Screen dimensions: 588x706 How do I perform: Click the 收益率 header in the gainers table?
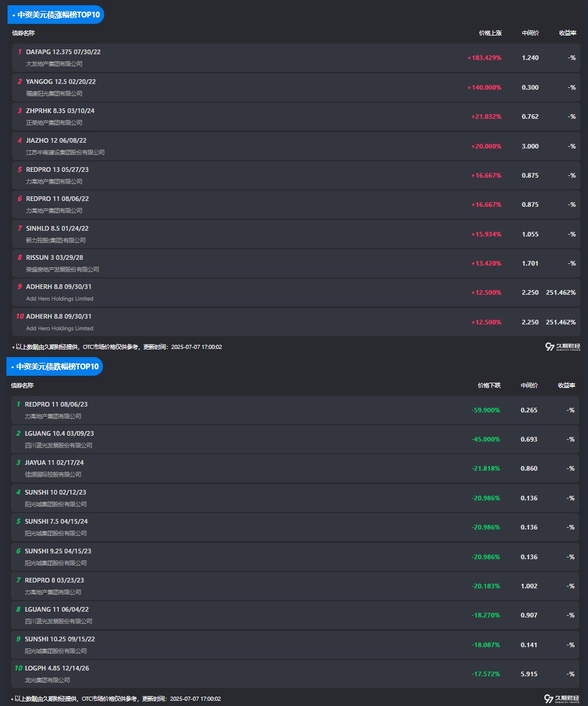click(568, 33)
